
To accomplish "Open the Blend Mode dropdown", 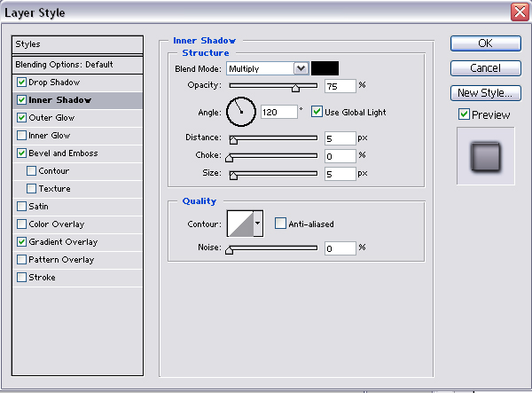I will (x=301, y=68).
